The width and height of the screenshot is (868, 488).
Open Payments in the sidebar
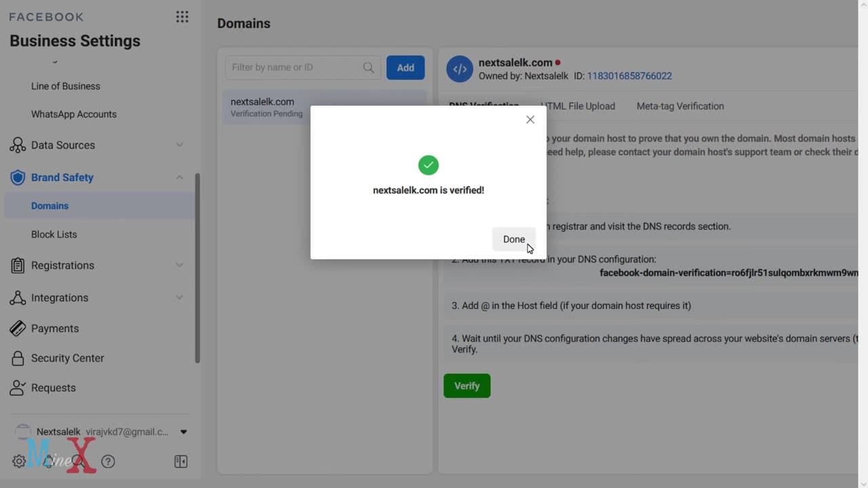click(55, 328)
